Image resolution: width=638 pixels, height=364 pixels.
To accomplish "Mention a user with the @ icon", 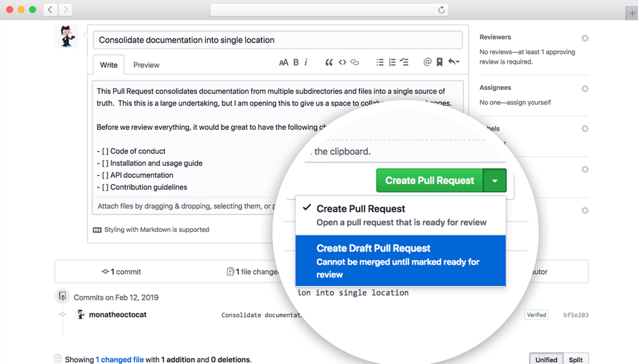I will pos(427,62).
